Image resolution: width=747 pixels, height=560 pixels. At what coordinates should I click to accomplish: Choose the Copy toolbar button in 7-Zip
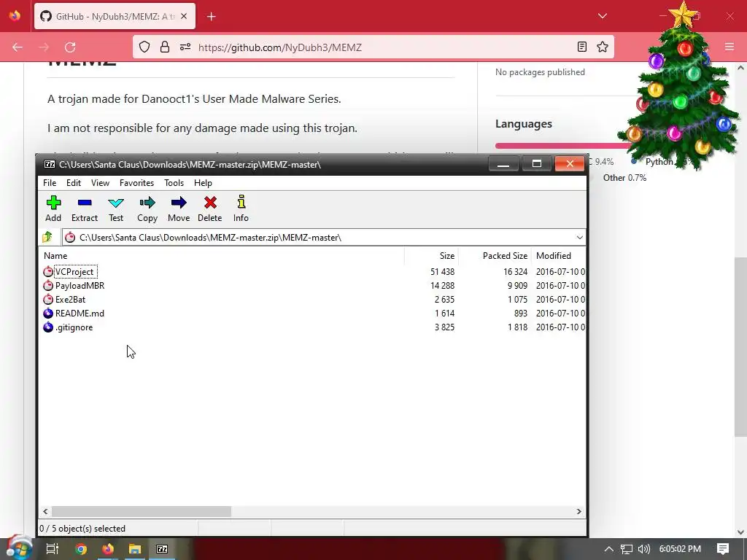(147, 209)
